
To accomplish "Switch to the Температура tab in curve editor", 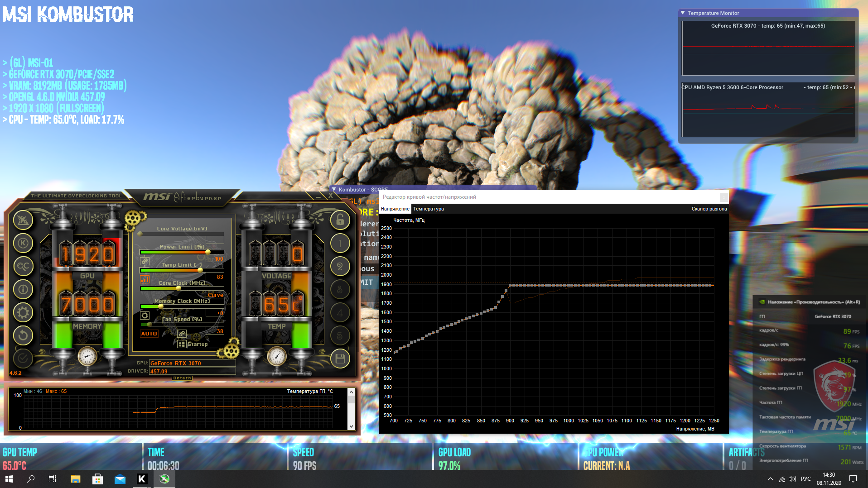I will (x=429, y=209).
